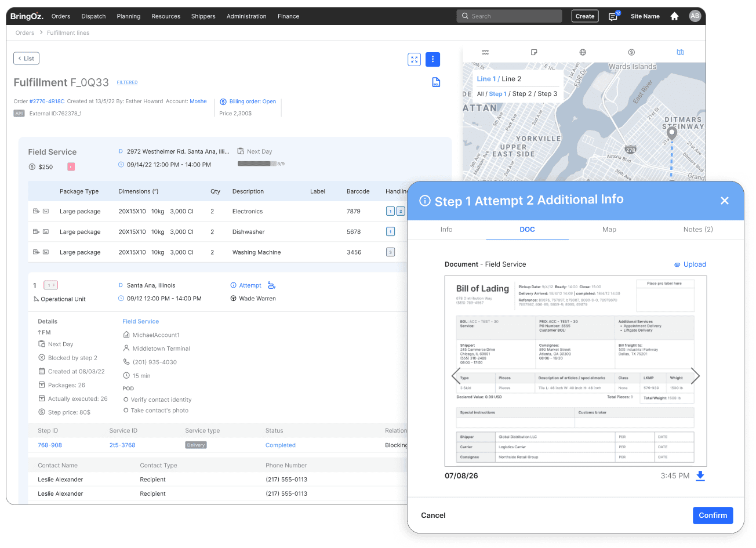Image resolution: width=756 pixels, height=548 pixels.
Task: Open the Dispatch menu
Action: point(93,16)
